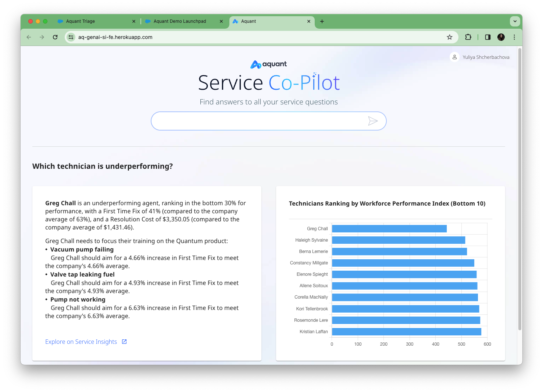The height and width of the screenshot is (392, 543).
Task: Click the Greg Chall bar in chart
Action: point(389,229)
